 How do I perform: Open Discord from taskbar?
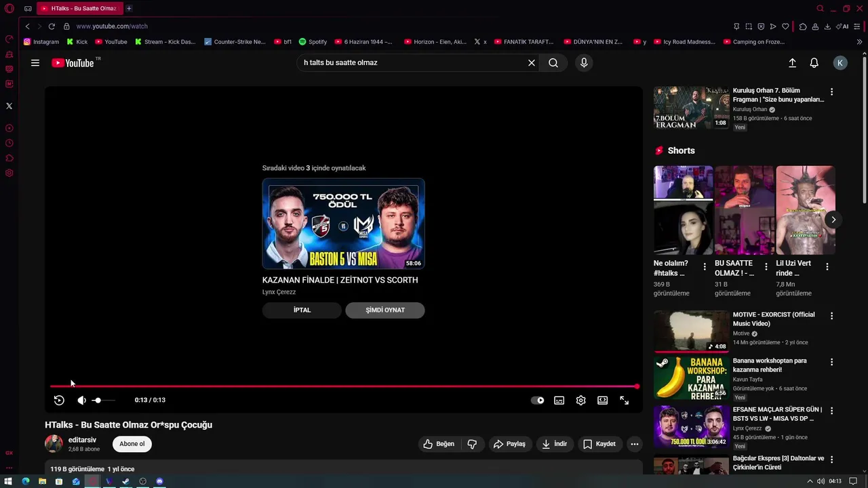pos(159,481)
